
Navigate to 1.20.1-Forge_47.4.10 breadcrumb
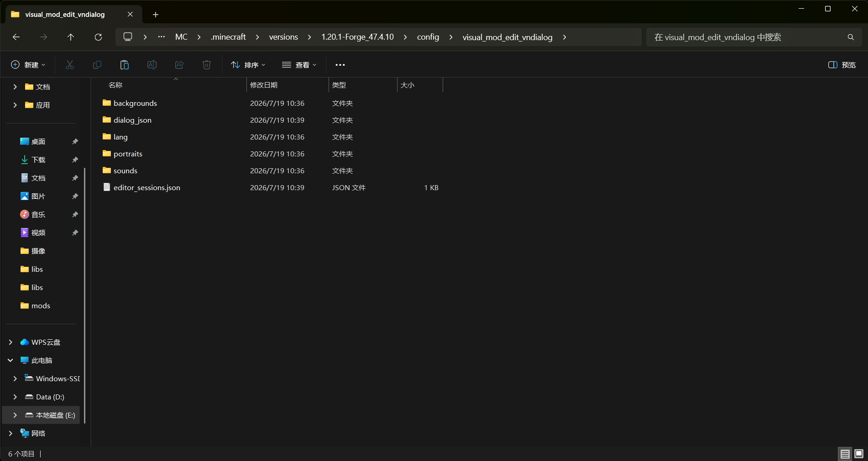pyautogui.click(x=357, y=37)
